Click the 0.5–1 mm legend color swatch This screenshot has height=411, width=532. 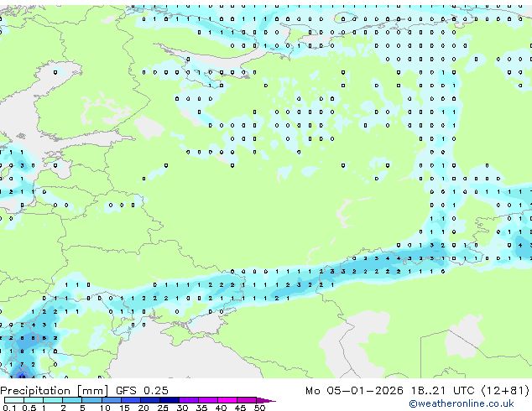[x=34, y=400]
